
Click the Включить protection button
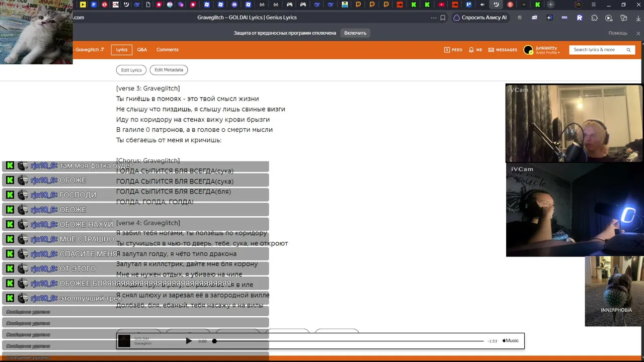[x=355, y=33]
